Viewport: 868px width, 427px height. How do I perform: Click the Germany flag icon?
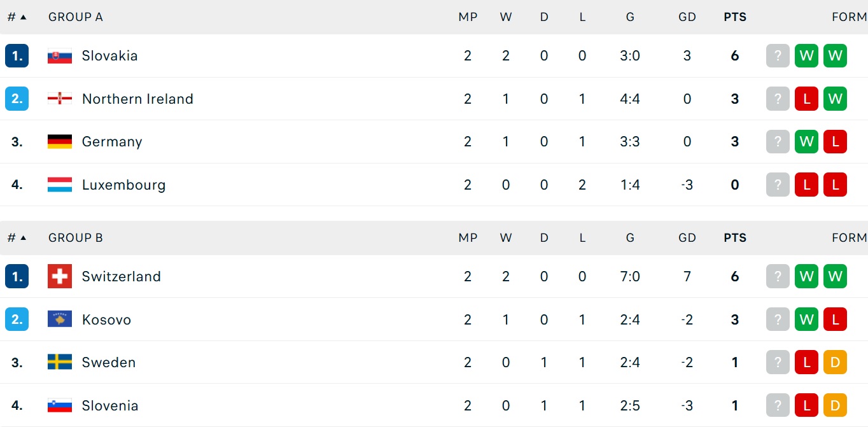click(x=60, y=141)
